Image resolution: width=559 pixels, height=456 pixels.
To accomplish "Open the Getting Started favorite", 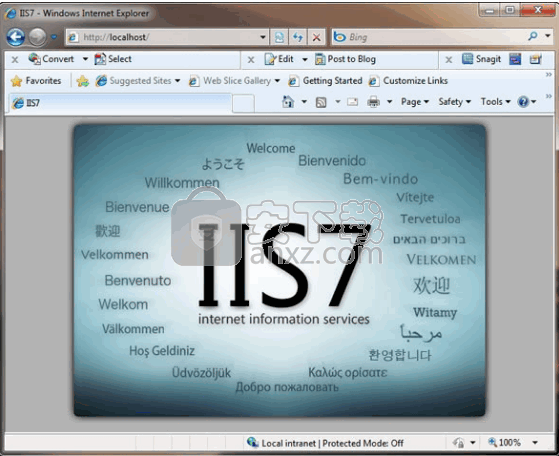I will pos(325,81).
